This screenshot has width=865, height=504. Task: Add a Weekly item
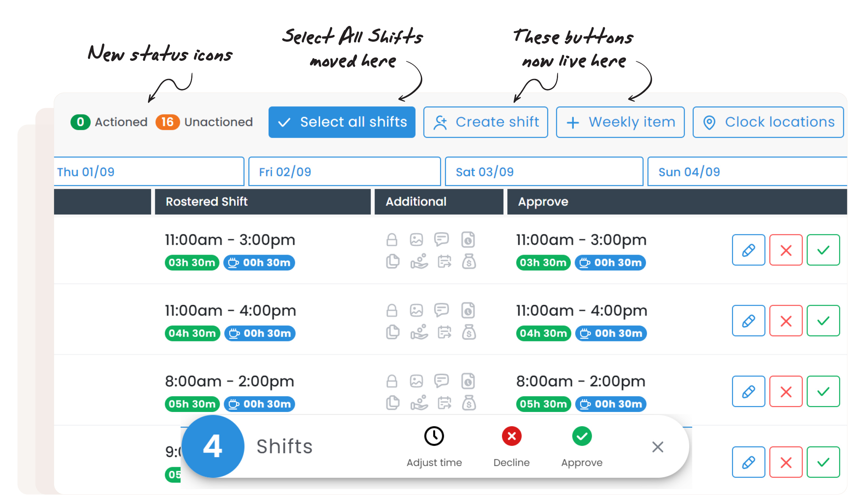point(620,122)
